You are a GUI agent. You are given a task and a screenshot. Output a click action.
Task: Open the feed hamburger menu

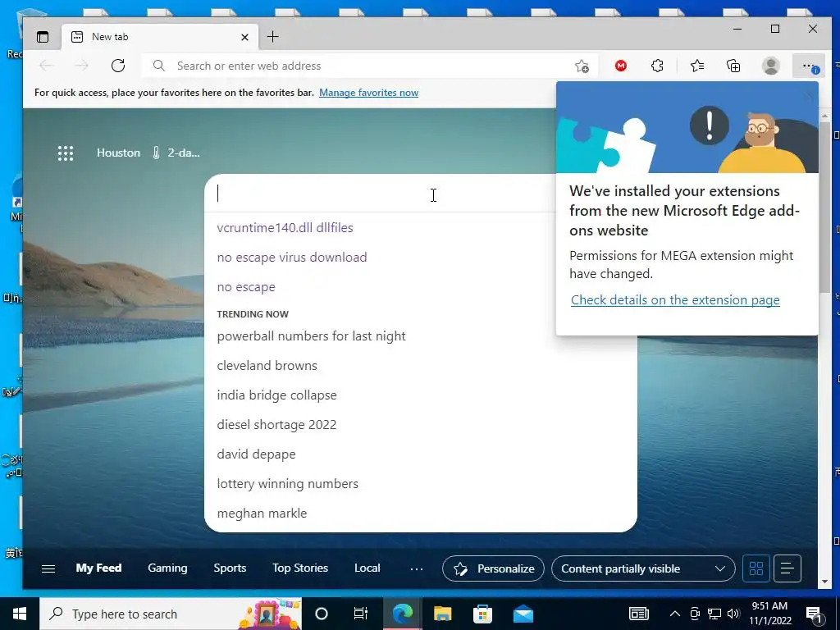pos(48,568)
